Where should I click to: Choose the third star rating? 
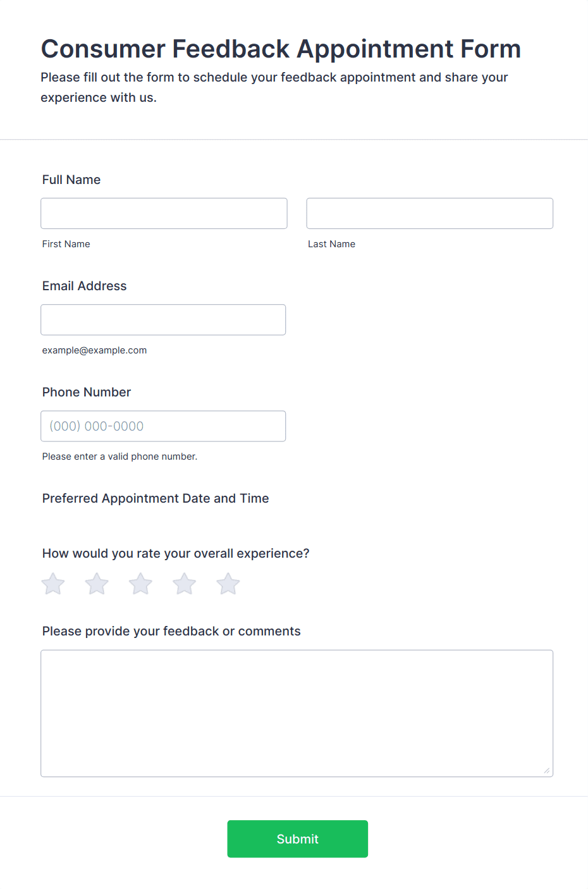140,584
